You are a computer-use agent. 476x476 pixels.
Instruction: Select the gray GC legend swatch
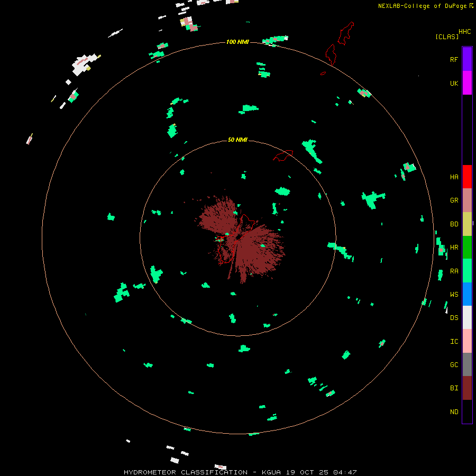click(467, 364)
